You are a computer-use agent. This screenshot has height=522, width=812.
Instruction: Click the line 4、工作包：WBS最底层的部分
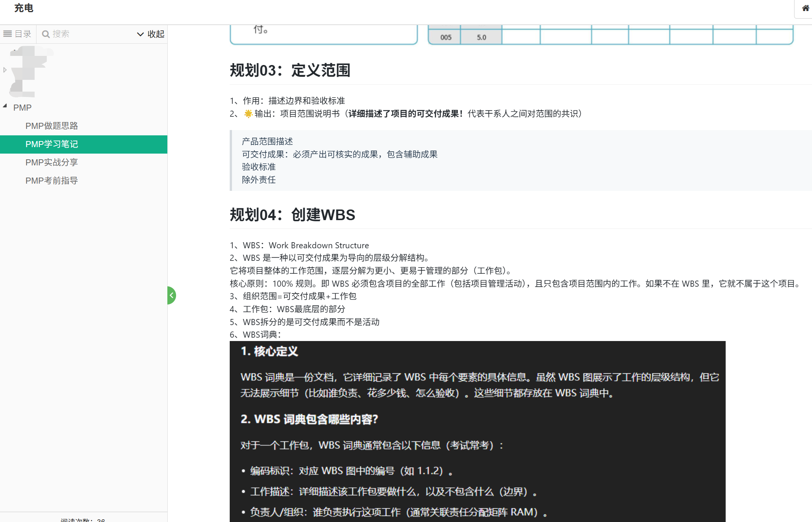288,309
